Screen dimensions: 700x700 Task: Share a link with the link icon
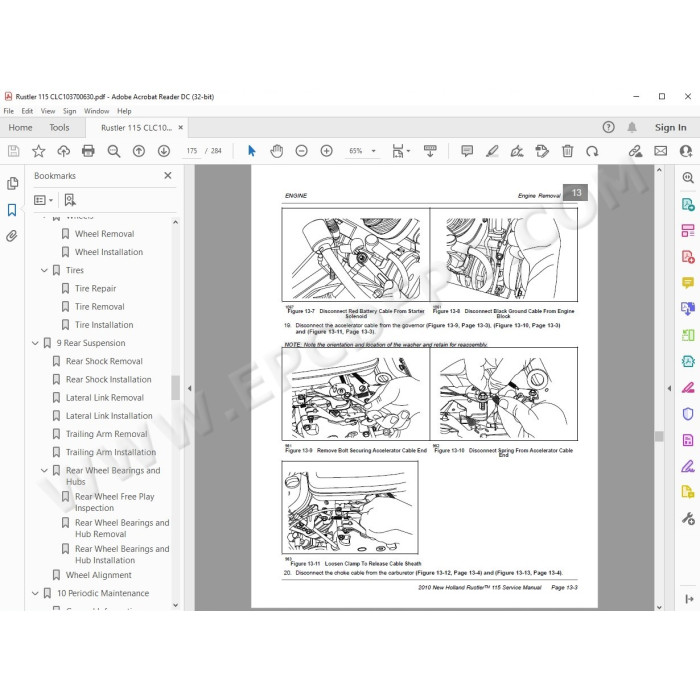635,151
